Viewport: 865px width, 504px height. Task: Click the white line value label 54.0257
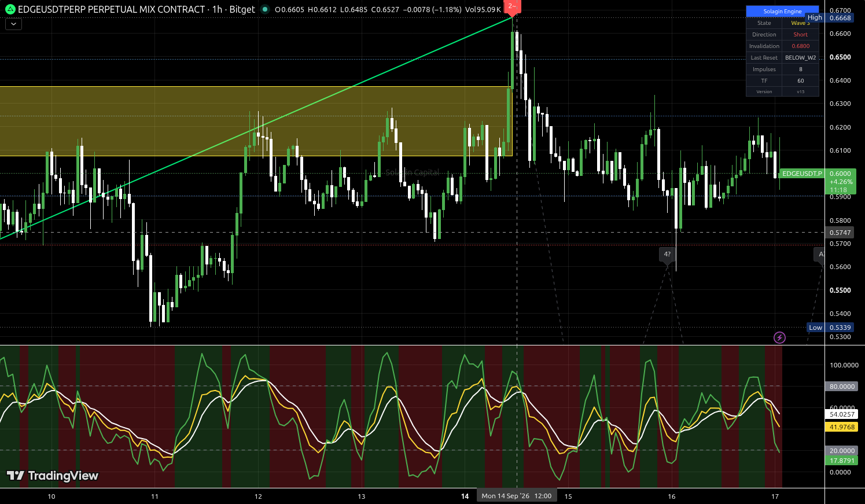842,414
